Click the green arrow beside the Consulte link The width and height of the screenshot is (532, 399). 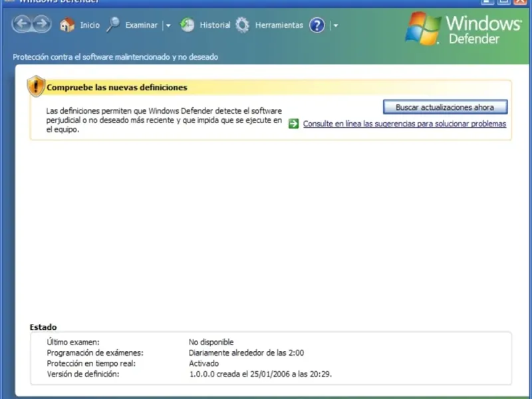pos(293,124)
